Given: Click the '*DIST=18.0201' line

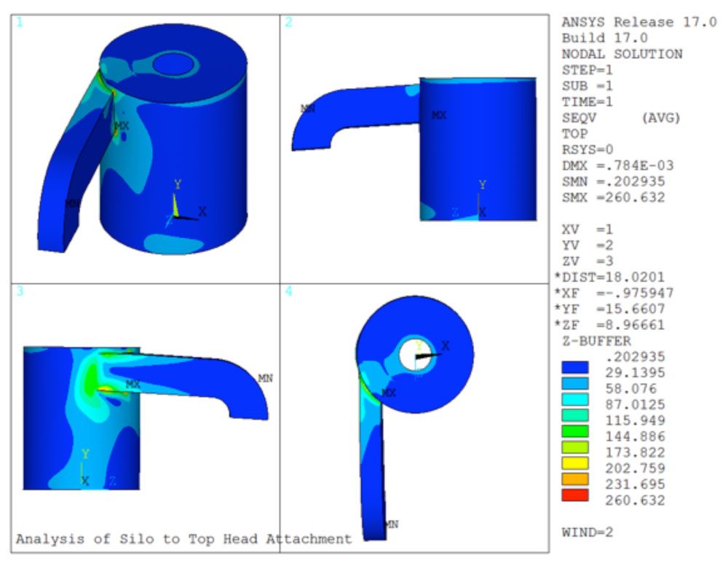Looking at the screenshot, I should tap(609, 277).
